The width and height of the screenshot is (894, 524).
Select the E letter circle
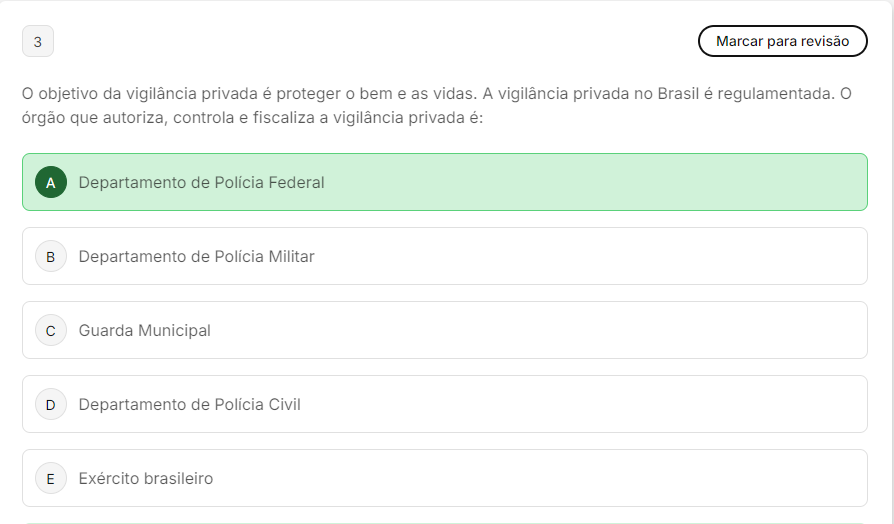pyautogui.click(x=51, y=478)
